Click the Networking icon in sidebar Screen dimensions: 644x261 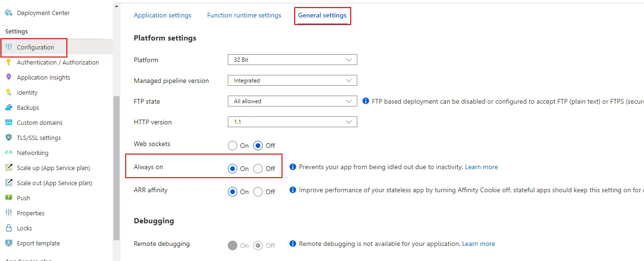tap(8, 153)
